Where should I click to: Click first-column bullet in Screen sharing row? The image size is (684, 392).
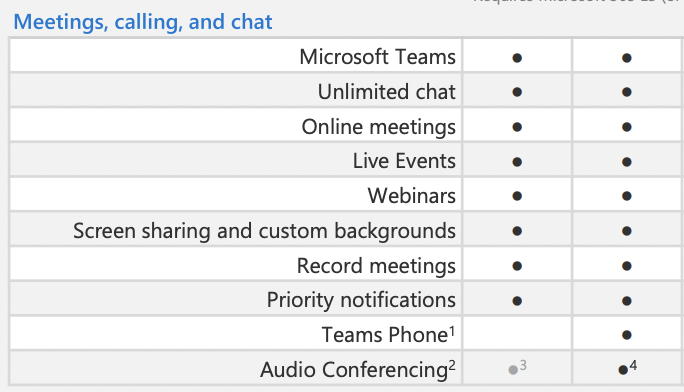click(517, 231)
